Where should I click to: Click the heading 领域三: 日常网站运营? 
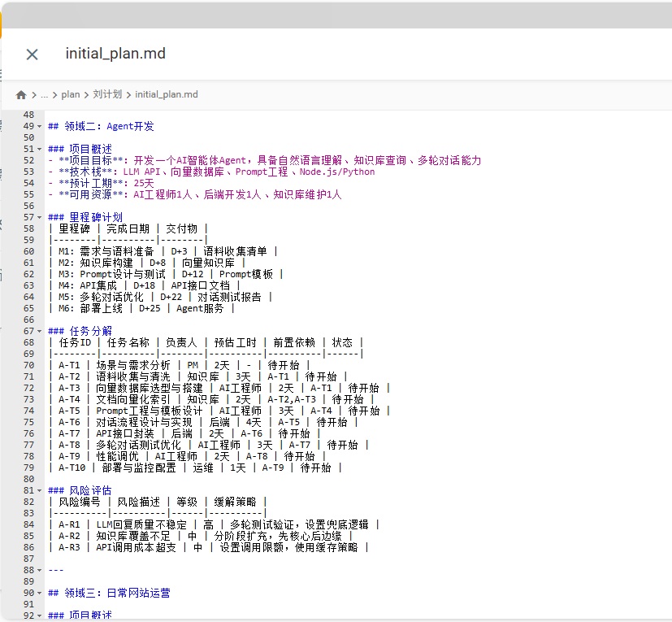(x=109, y=593)
